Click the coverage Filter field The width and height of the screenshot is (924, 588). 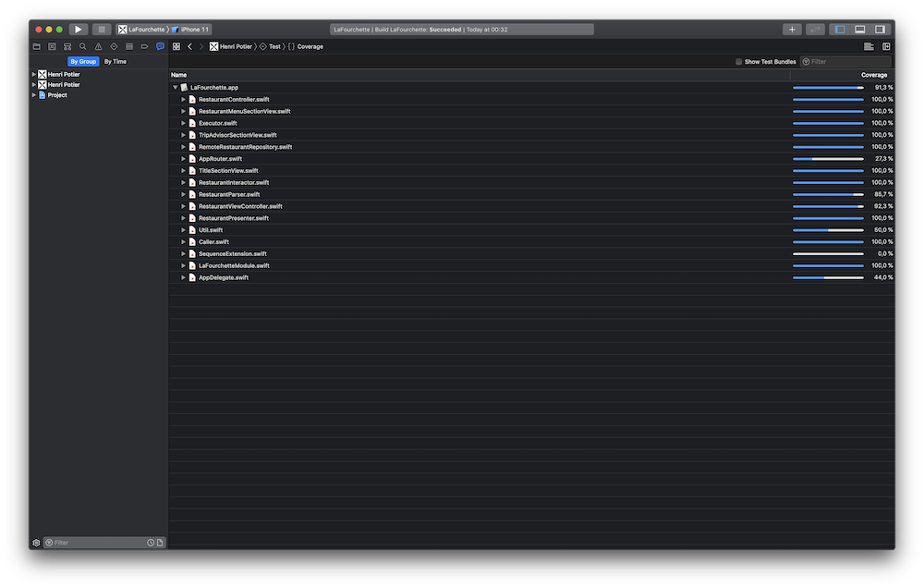click(x=845, y=61)
